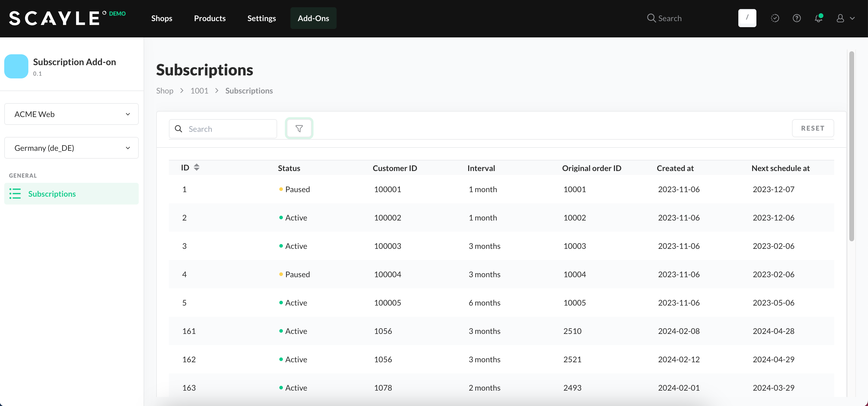Go to the Settings menu
This screenshot has height=406, width=868.
pyautogui.click(x=261, y=18)
